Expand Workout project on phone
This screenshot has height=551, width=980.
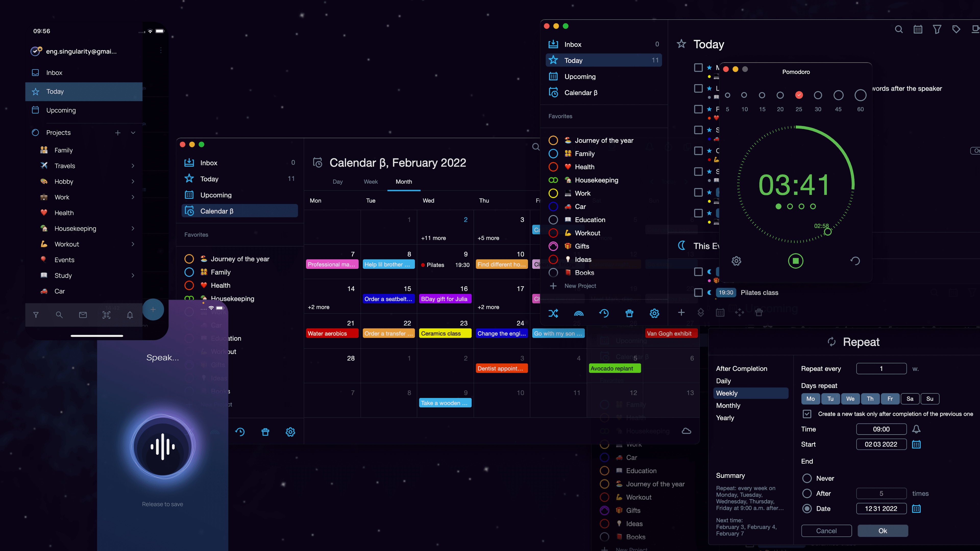pyautogui.click(x=133, y=244)
